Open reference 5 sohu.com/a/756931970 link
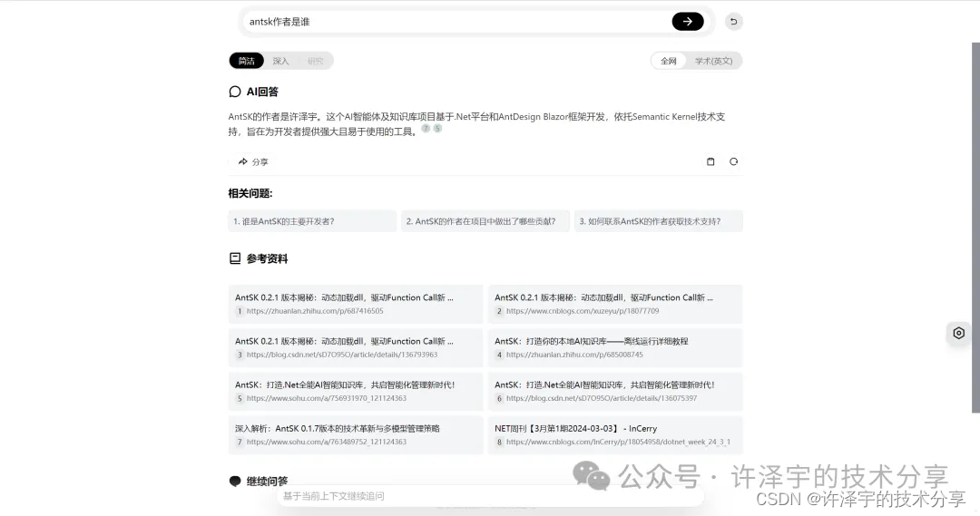 point(356,392)
